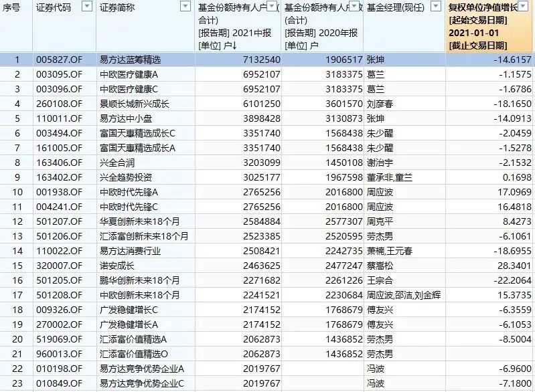Click value 3898428
Screen dimensions: 535x392
(x=262, y=118)
